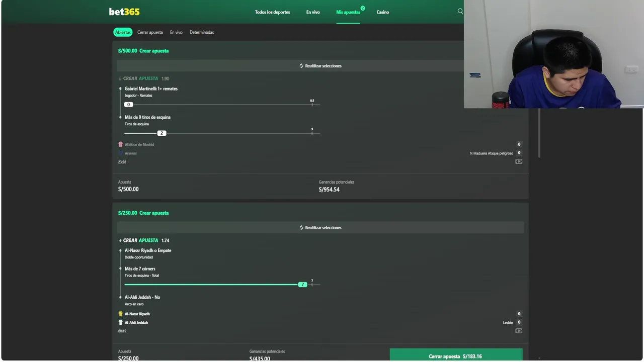The image size is (644, 362).
Task: Click N Madueke Ataque peligroso status
Action: [492, 153]
